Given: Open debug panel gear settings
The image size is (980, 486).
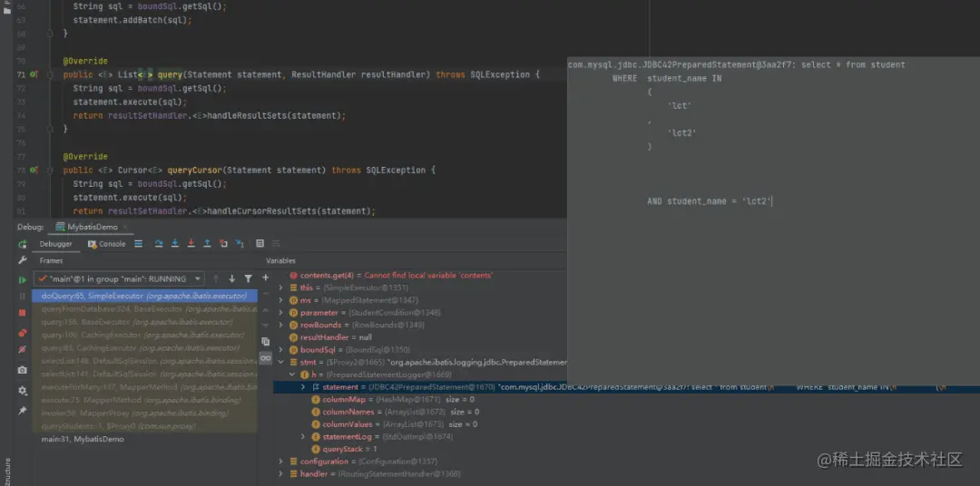Looking at the screenshot, I should coord(23,391).
